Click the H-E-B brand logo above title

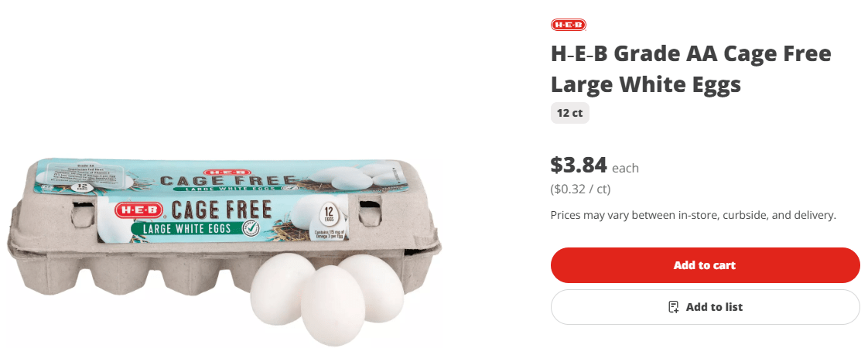[x=568, y=25]
